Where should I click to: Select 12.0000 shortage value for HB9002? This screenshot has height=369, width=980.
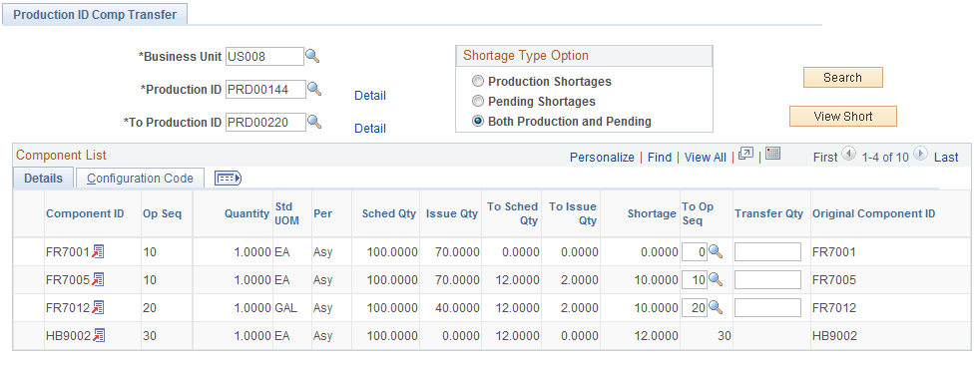coord(656,336)
